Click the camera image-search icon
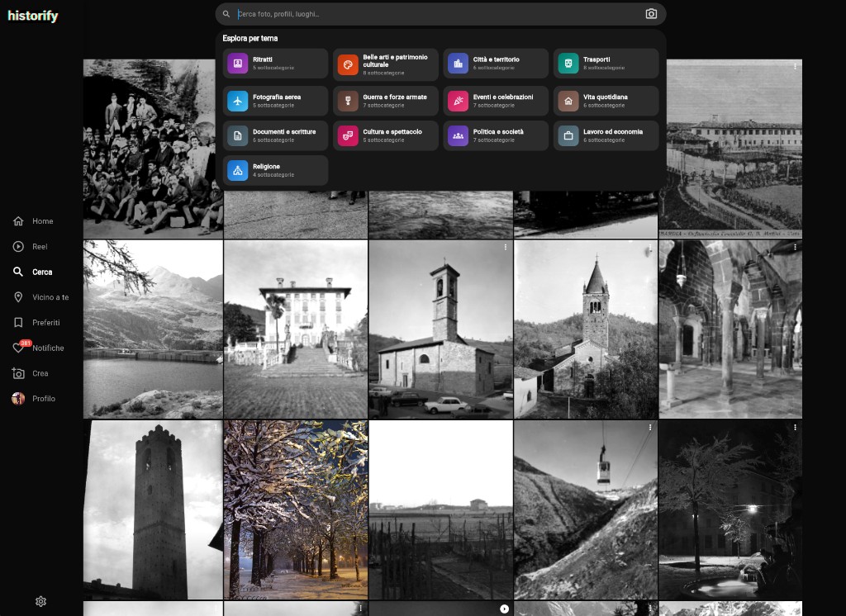Screen dimensions: 846x616 point(651,14)
